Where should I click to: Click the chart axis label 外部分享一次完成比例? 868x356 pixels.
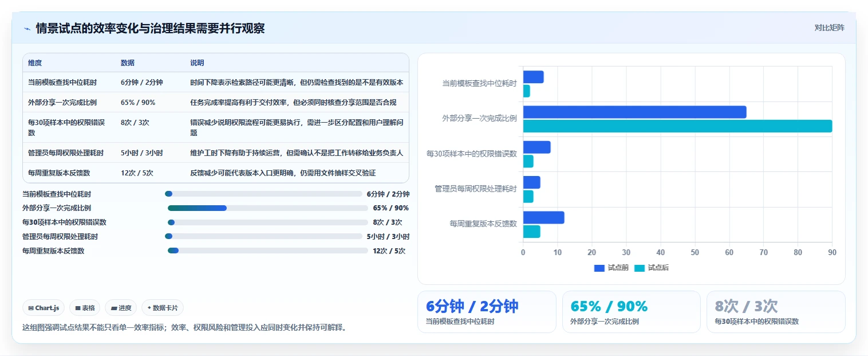click(x=479, y=119)
